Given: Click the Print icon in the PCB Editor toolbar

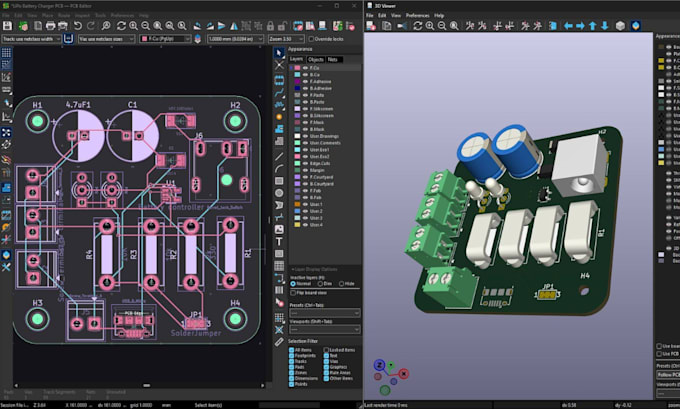Looking at the screenshot, I should [50, 26].
